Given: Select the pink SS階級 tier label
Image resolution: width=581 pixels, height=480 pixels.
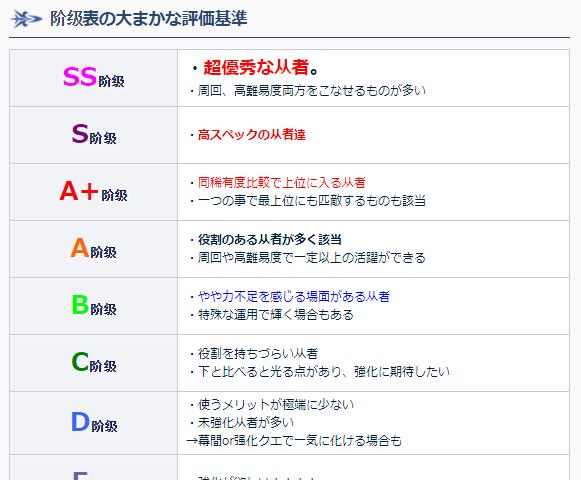Looking at the screenshot, I should click(x=94, y=77).
